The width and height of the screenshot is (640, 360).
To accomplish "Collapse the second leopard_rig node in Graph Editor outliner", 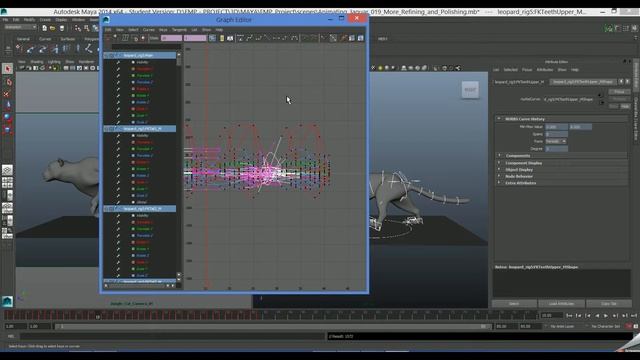I will pos(106,129).
